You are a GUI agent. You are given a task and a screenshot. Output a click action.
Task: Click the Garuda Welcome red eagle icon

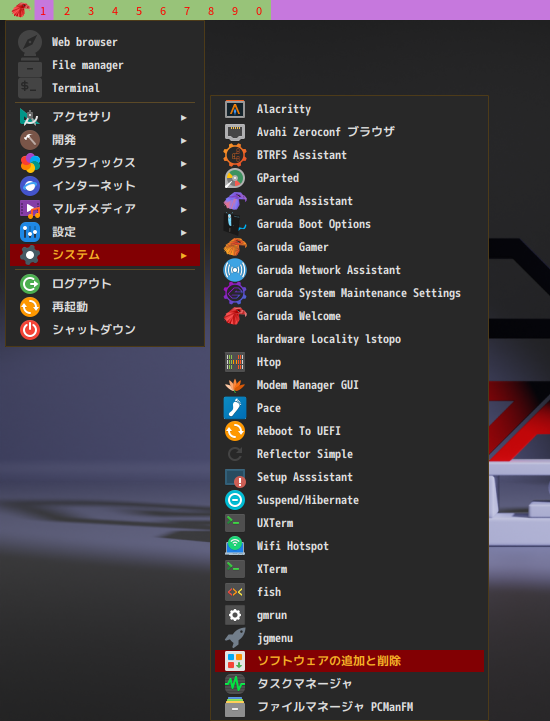click(x=235, y=316)
